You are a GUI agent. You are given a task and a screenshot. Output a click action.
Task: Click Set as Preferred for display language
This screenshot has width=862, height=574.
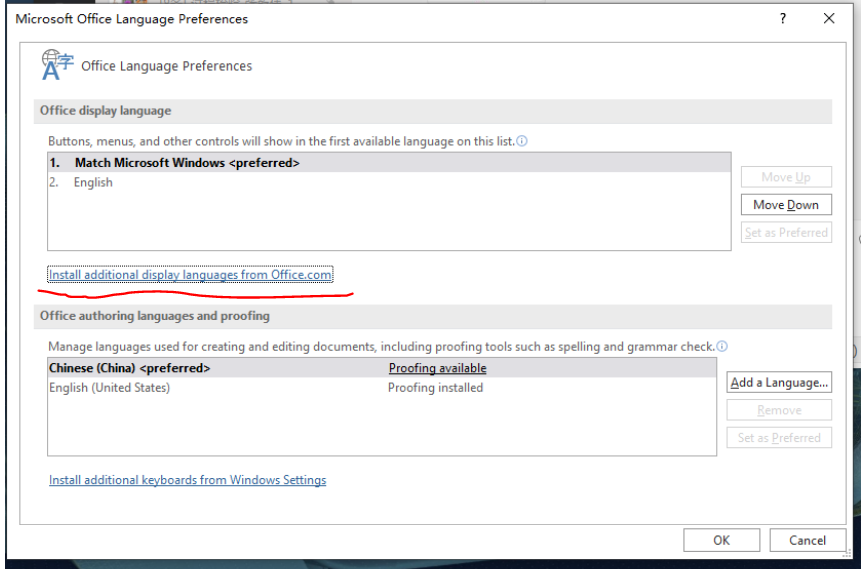[x=786, y=233]
